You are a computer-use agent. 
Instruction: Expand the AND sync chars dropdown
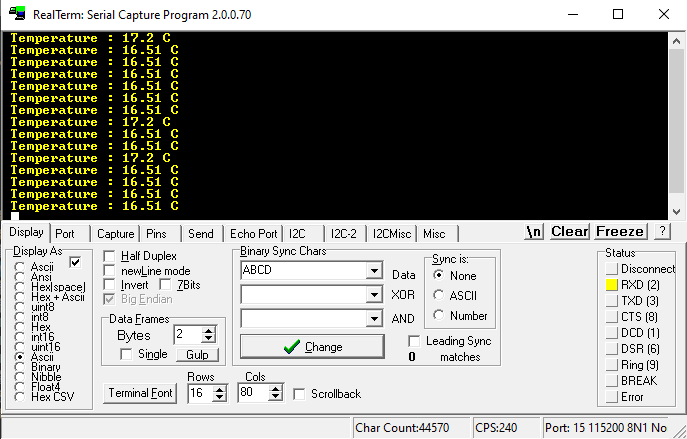pos(374,319)
